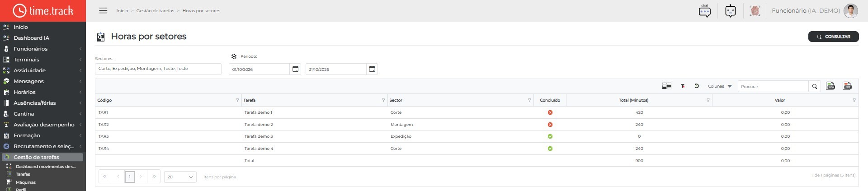868x191 pixels.
Task: Go to Início breadcrumb link
Action: pos(122,11)
